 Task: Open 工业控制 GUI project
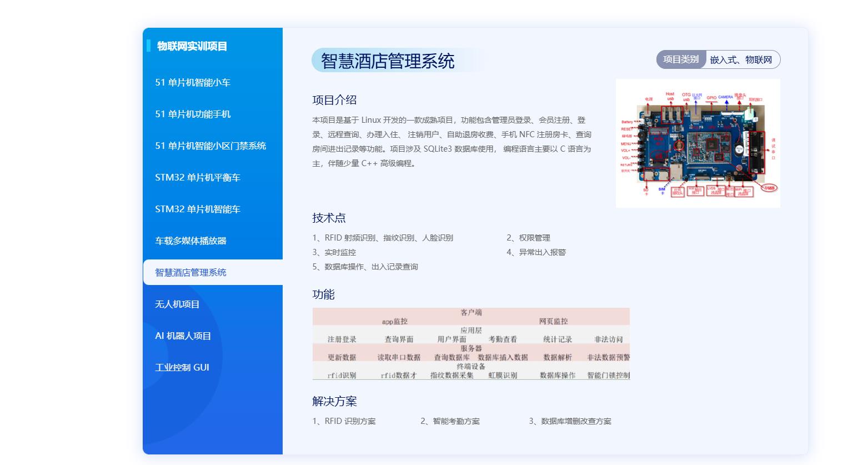(x=182, y=367)
